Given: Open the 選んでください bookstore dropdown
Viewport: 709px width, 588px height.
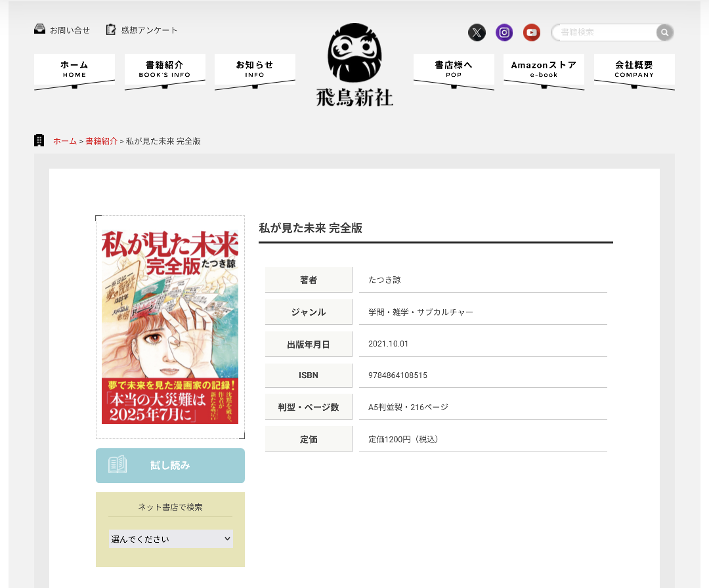Looking at the screenshot, I should 171,539.
